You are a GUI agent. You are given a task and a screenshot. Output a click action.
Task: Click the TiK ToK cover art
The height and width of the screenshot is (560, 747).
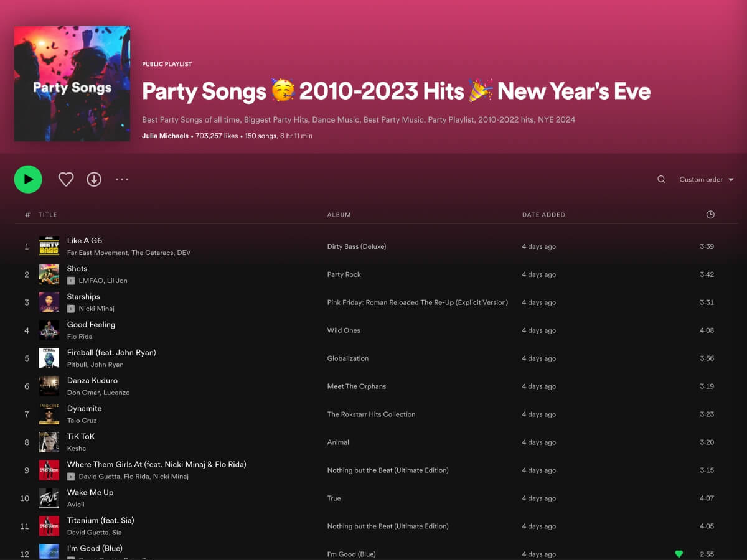[x=49, y=442]
